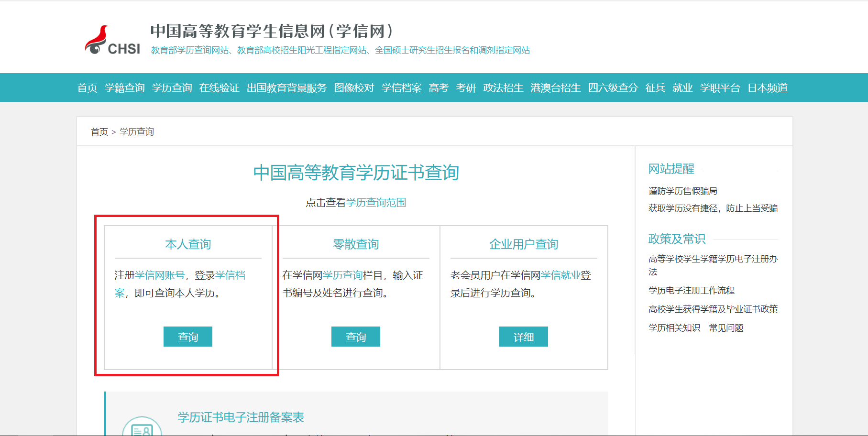Open the 学信就业 link in 企业用户查询
The width and height of the screenshot is (868, 436).
click(560, 275)
